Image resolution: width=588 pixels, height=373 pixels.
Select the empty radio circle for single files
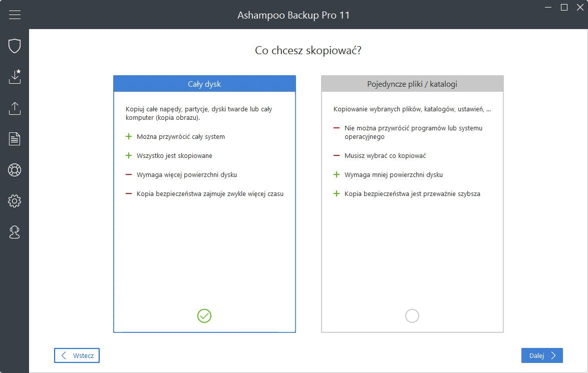(412, 316)
